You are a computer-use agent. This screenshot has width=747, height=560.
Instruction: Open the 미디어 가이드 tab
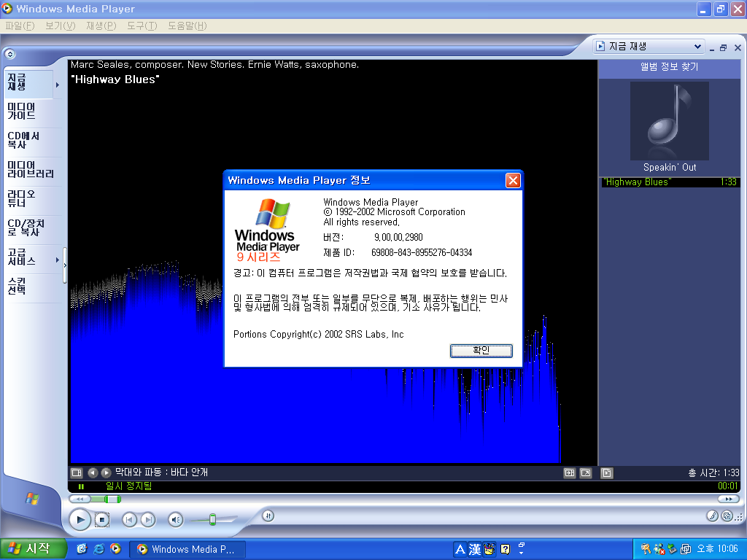coord(34,112)
